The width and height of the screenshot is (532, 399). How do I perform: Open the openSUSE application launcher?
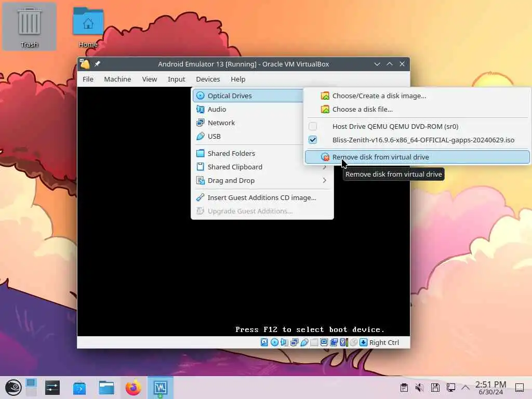tap(13, 388)
